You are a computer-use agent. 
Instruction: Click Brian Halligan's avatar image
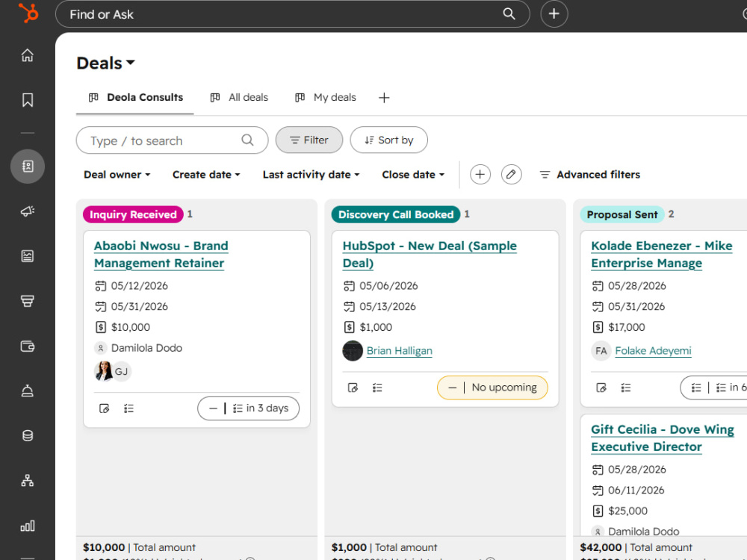(353, 351)
